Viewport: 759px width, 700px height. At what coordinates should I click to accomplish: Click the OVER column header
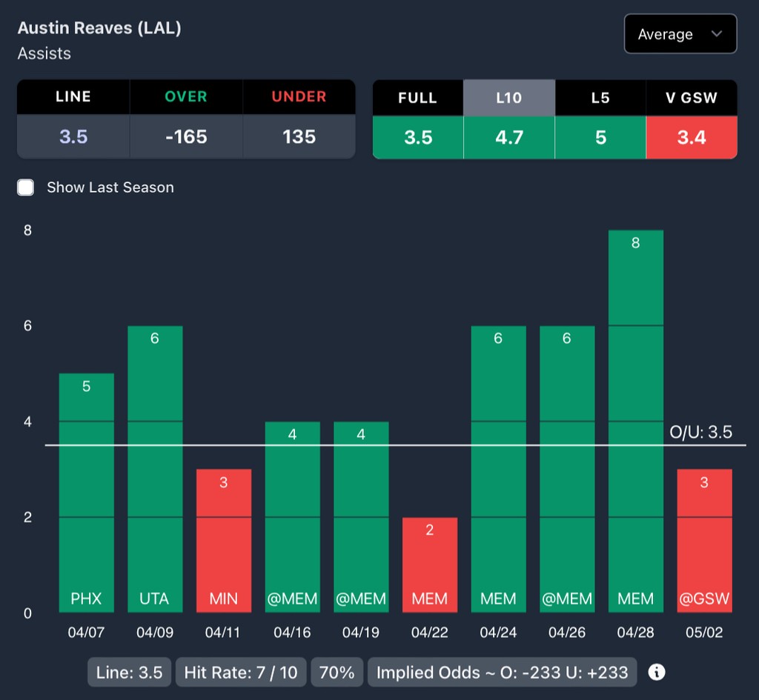tap(186, 97)
